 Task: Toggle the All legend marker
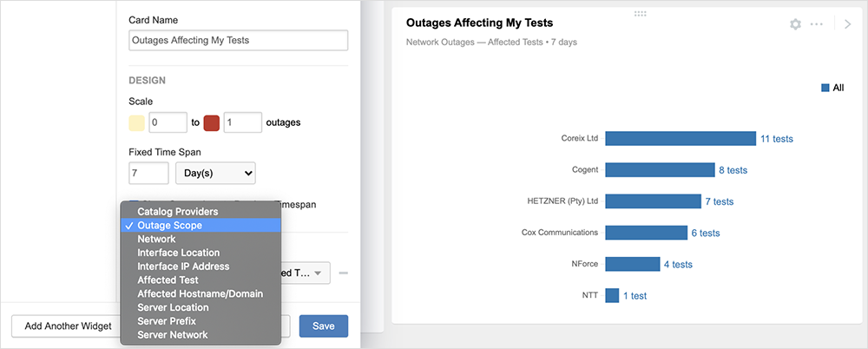click(x=825, y=88)
